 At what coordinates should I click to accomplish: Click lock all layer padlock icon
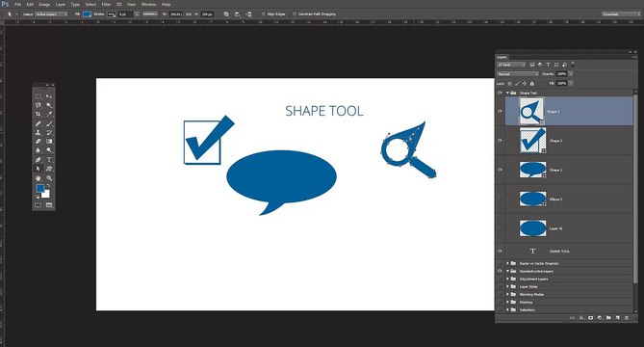[x=532, y=84]
